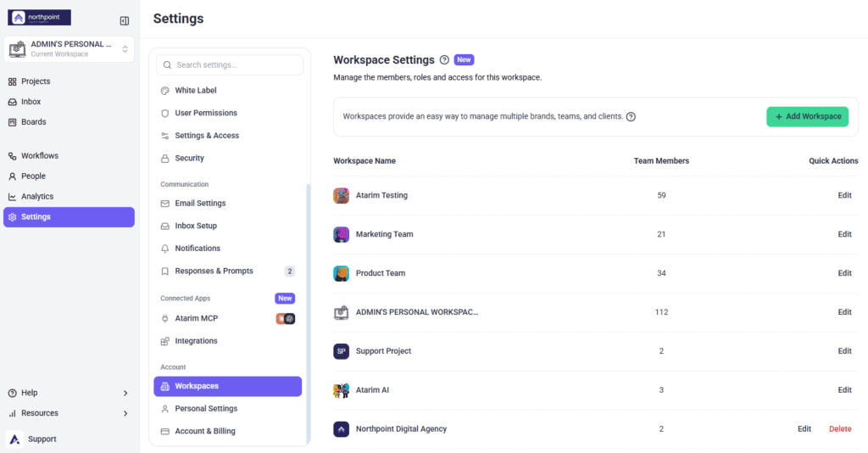Click the Workspace Name column header
Image resolution: width=868 pixels, height=453 pixels.
(364, 161)
